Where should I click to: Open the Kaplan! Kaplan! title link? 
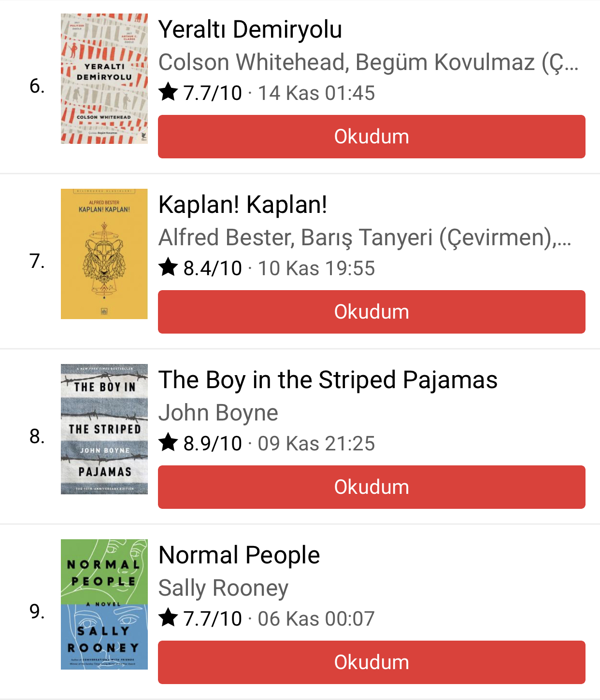click(243, 205)
